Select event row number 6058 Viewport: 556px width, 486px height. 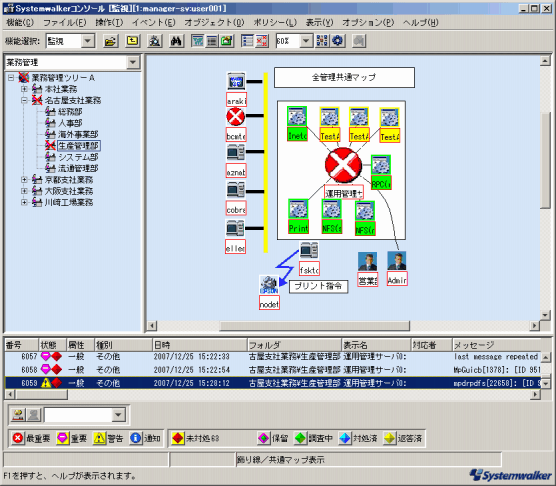coord(273,370)
